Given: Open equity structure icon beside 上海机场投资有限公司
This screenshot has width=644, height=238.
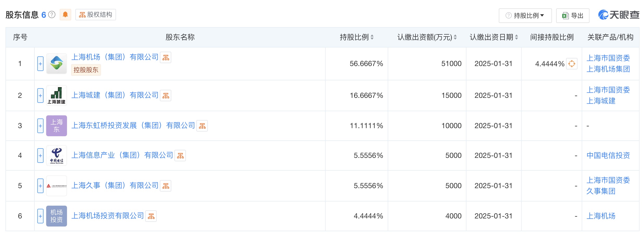Looking at the screenshot, I should [x=151, y=216].
